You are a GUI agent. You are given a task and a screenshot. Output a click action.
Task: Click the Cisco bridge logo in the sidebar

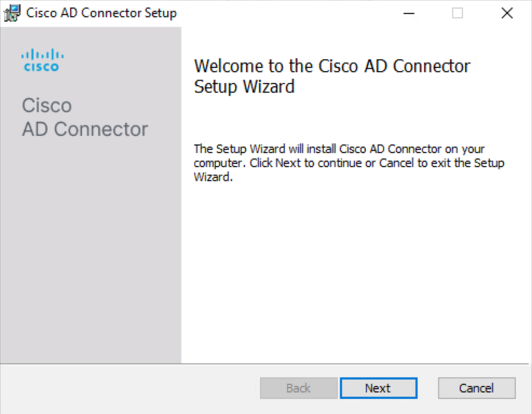point(42,60)
